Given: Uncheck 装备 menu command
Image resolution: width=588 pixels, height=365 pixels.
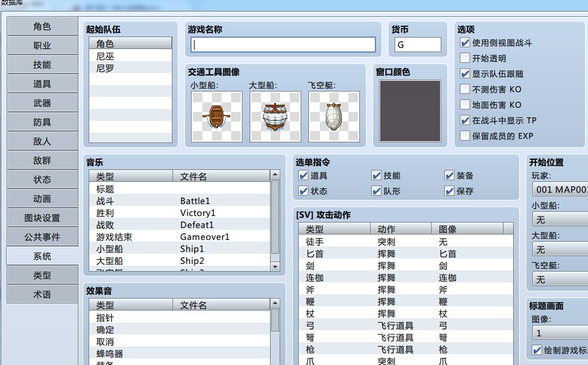Looking at the screenshot, I should [449, 175].
